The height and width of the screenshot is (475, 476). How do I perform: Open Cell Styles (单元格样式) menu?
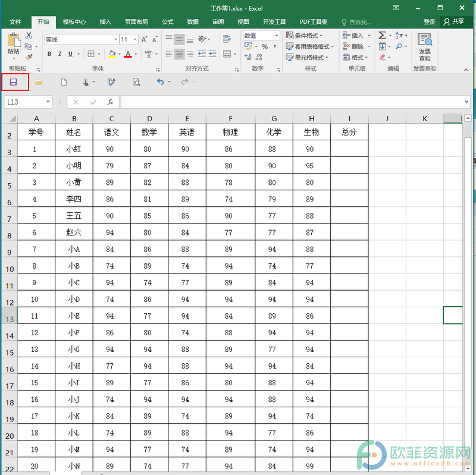(x=307, y=57)
